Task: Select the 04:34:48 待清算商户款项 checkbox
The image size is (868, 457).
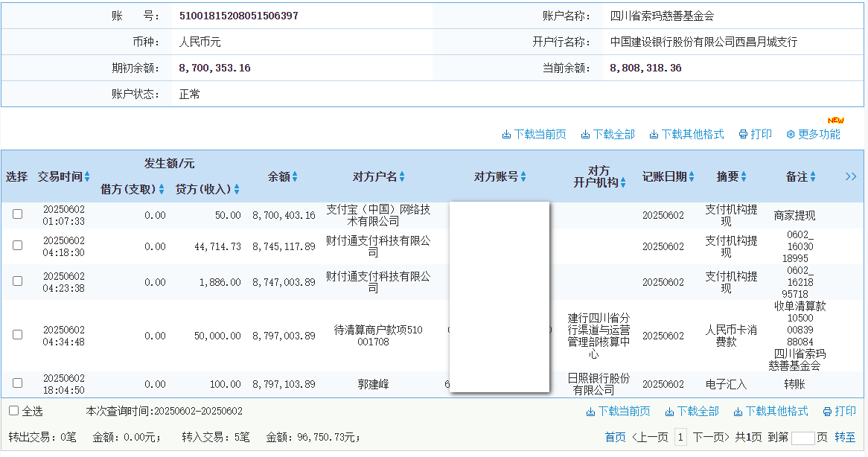Action: [18, 335]
